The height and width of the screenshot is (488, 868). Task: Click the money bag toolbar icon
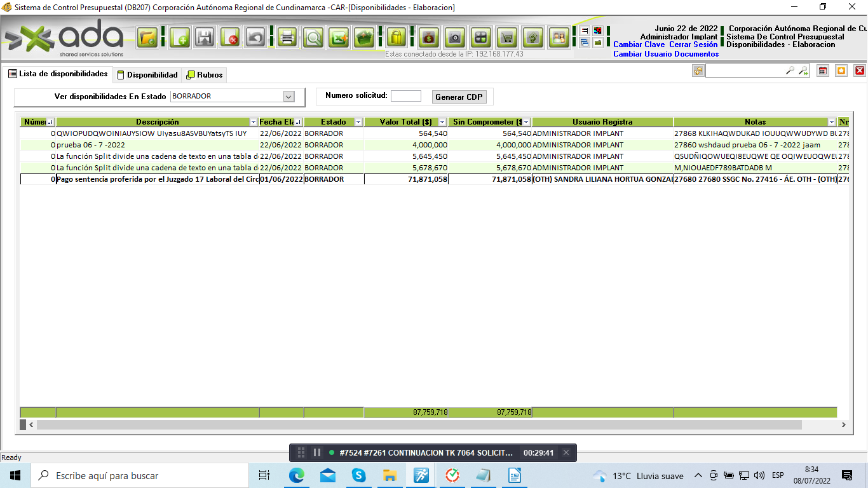[428, 37]
